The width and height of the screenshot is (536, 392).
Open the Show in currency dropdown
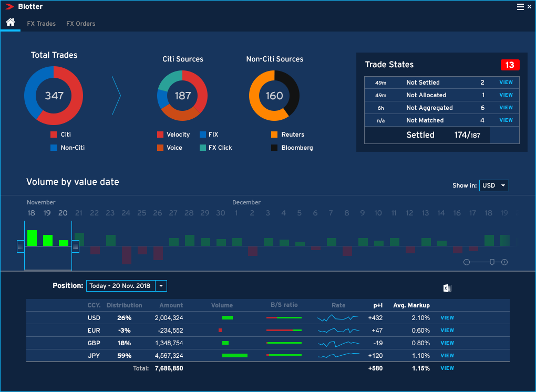click(x=493, y=185)
